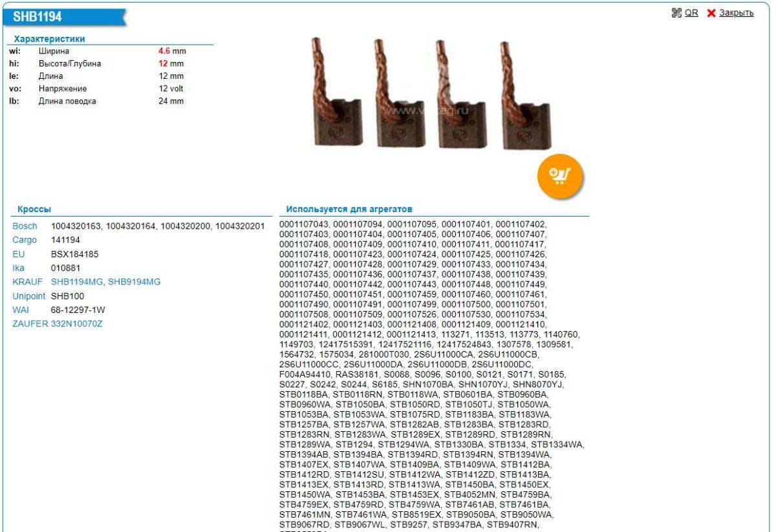
Task: Click the EU brand link
Action: coord(18,254)
